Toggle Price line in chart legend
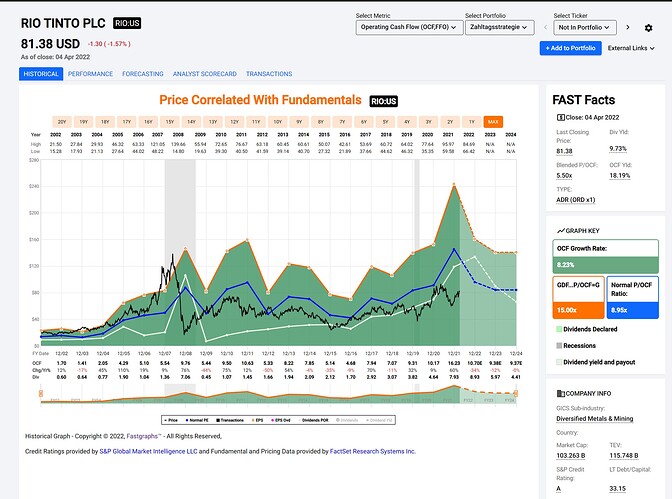The height and width of the screenshot is (499, 672). (172, 420)
